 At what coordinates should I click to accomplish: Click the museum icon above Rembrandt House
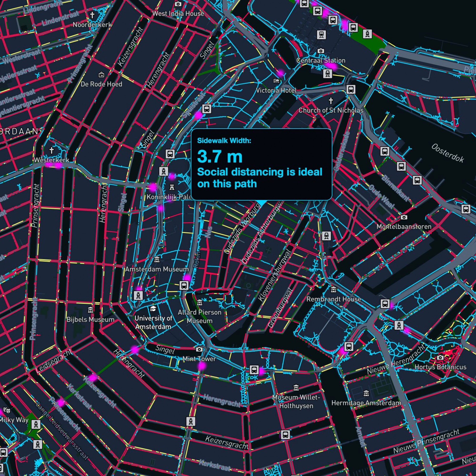[333, 290]
